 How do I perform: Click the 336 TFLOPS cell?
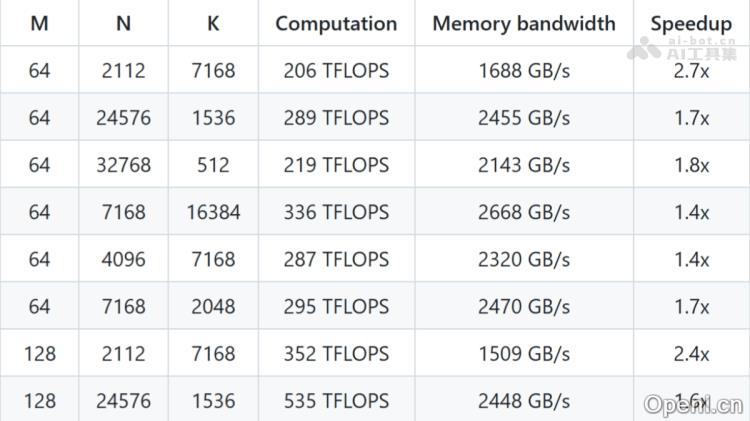click(x=336, y=212)
